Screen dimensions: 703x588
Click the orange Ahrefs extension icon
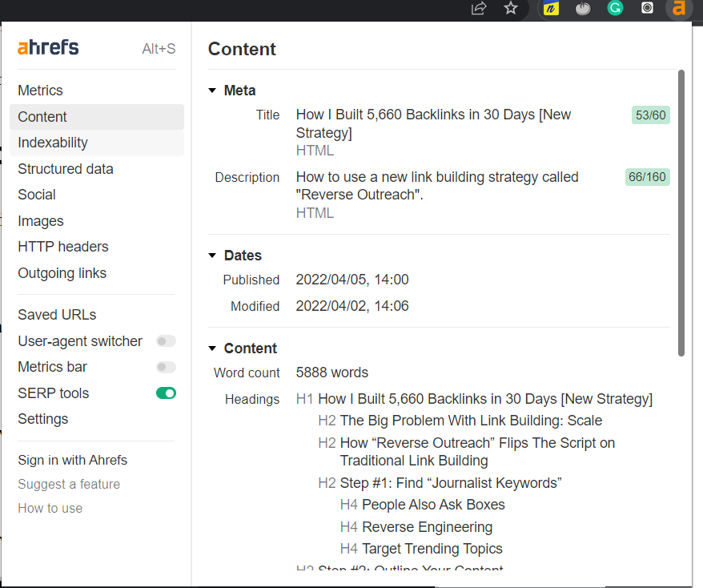[x=679, y=8]
